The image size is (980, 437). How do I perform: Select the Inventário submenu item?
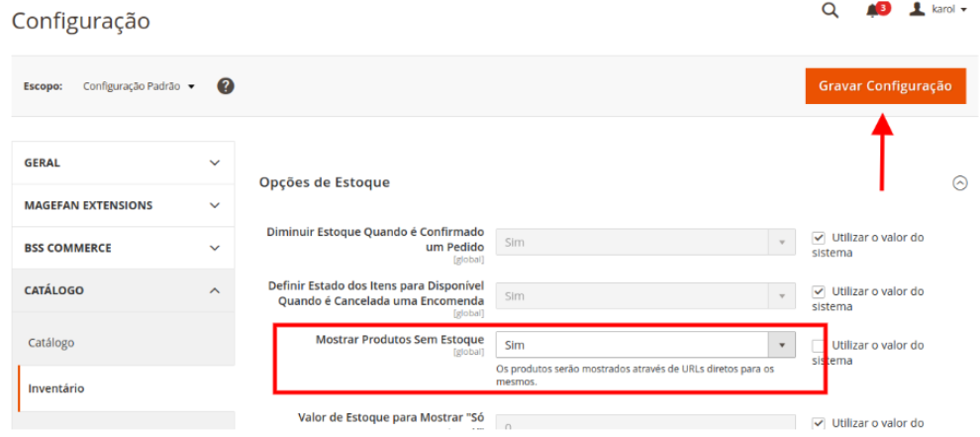[x=56, y=388]
